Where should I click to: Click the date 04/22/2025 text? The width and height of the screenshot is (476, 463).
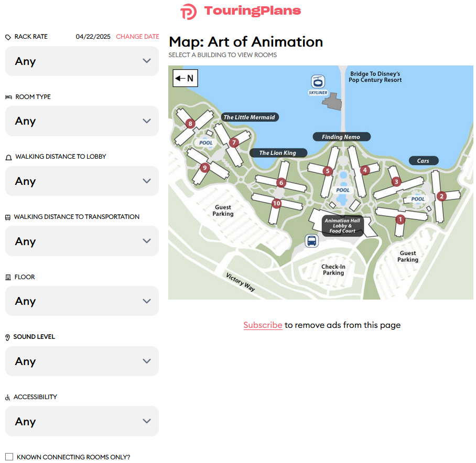(93, 37)
